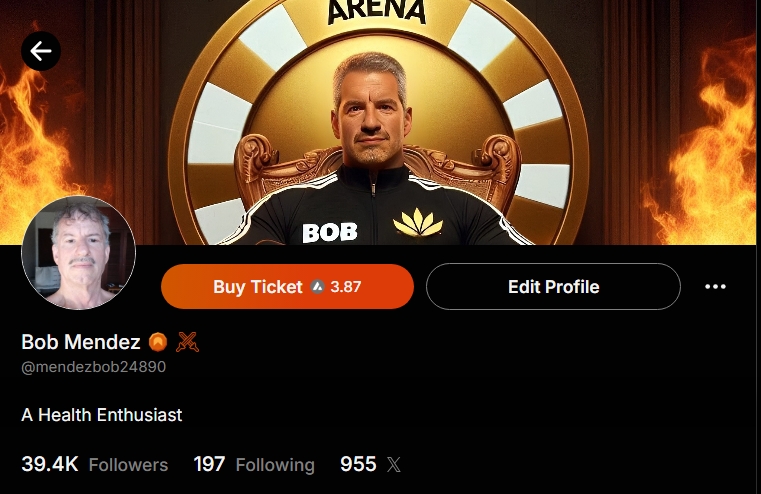The height and width of the screenshot is (494, 761).
Task: Click the 39.4K followers count
Action: coord(50,464)
